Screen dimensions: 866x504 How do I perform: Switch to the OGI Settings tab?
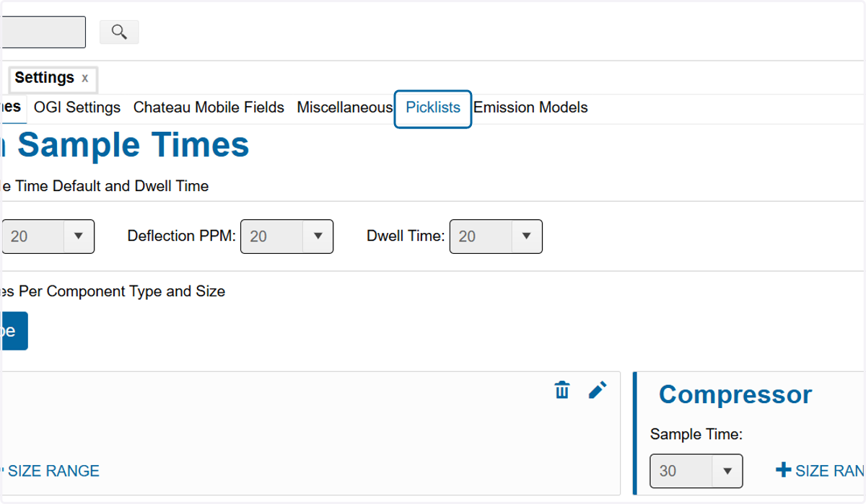point(77,108)
